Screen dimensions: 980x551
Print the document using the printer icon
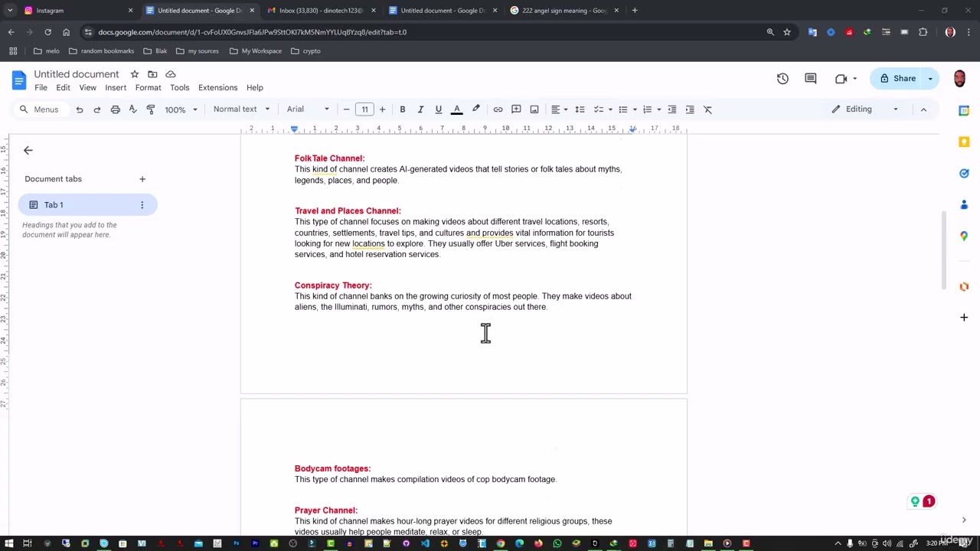[x=115, y=109]
